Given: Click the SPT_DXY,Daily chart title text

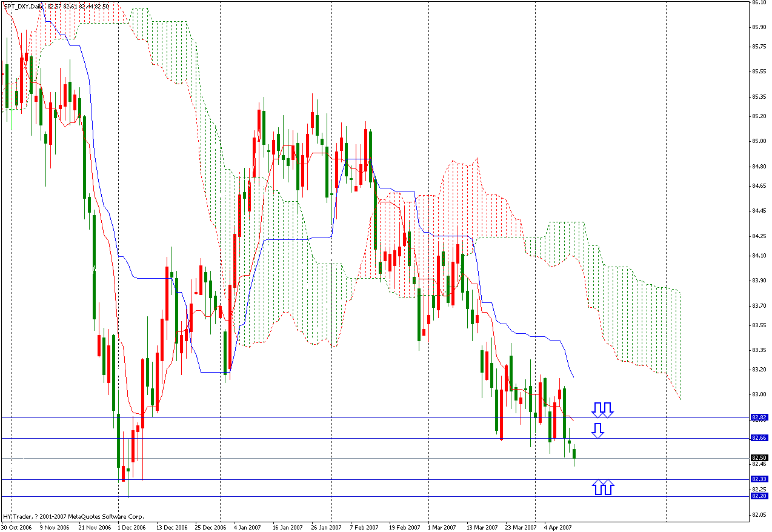Looking at the screenshot, I should click(22, 6).
